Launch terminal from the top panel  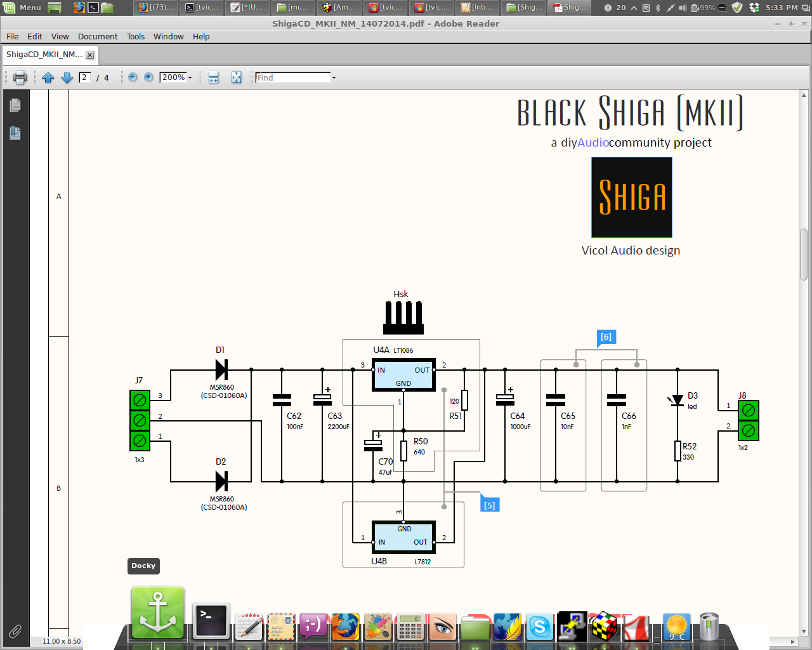[93, 8]
